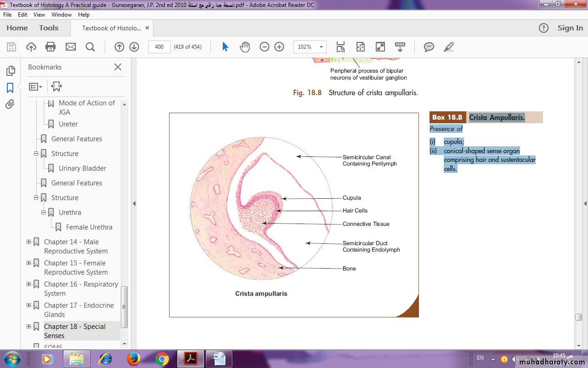This screenshot has height=368, width=588.
Task: Go to previous page using up arrow
Action: coord(119,46)
